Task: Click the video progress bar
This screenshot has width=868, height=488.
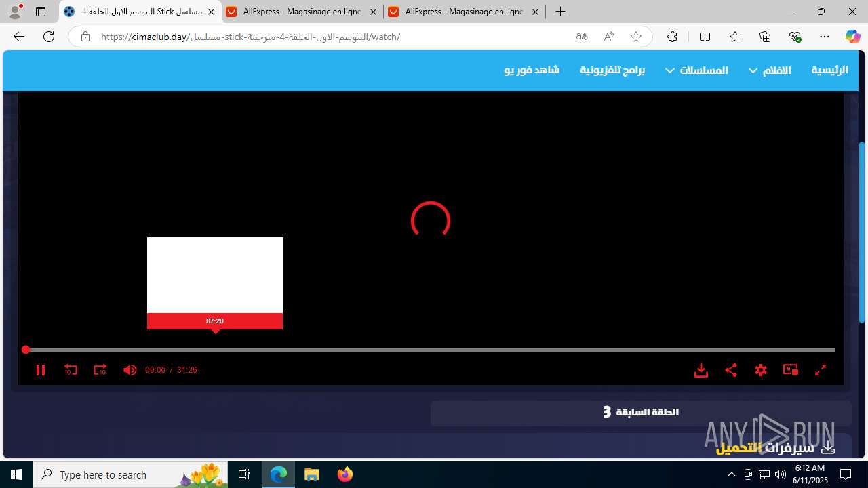Action: click(431, 350)
